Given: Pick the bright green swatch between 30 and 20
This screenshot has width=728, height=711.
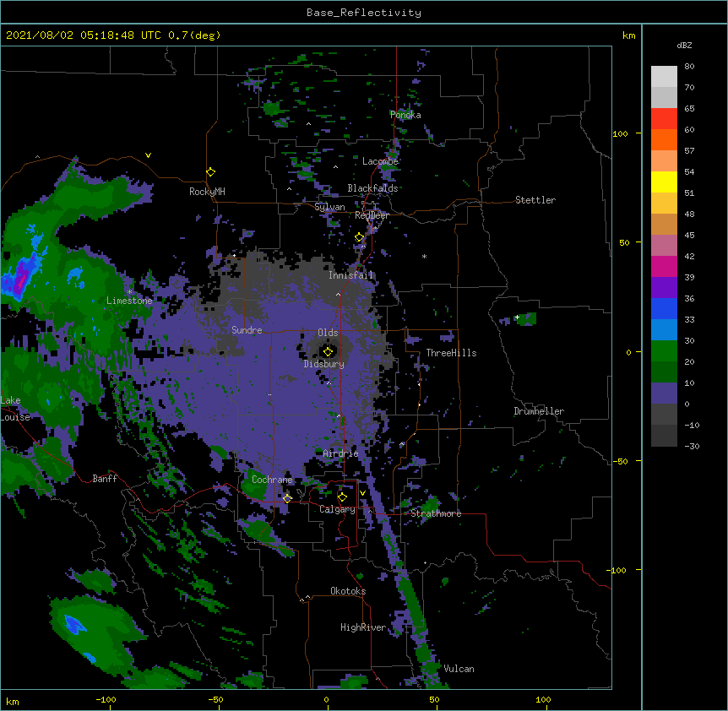Looking at the screenshot, I should point(664,351).
